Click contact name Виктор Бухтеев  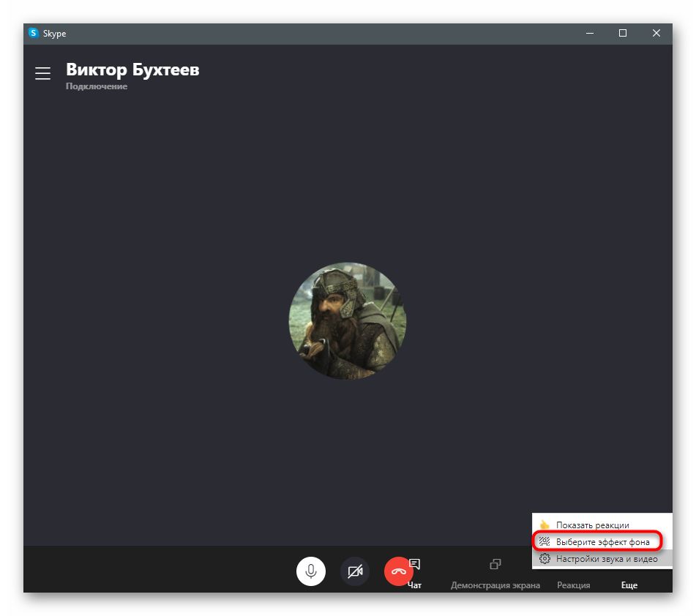click(x=132, y=70)
